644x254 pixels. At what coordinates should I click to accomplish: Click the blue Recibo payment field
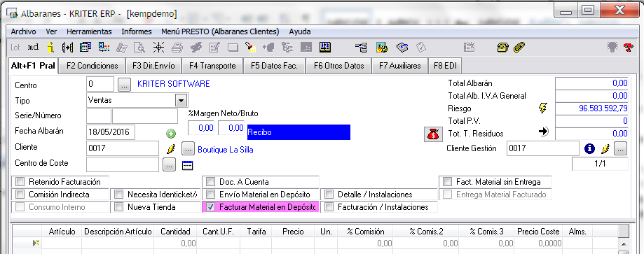pyautogui.click(x=299, y=132)
